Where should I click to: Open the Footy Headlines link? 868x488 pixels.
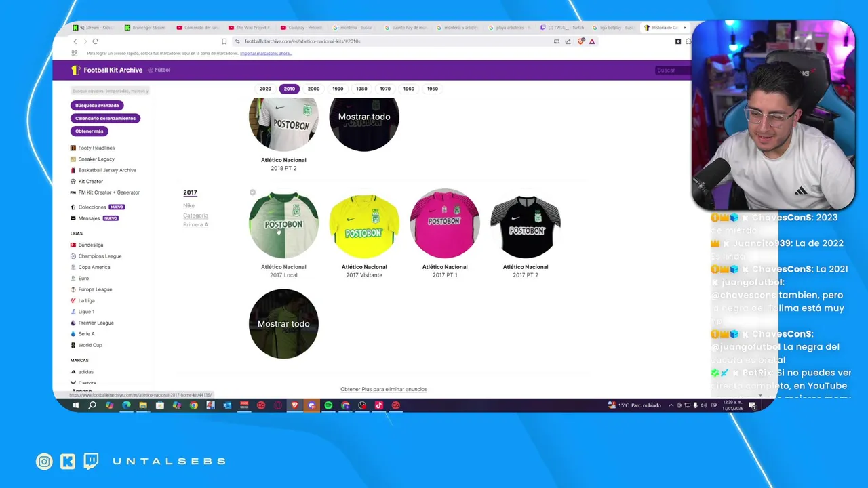click(96, 148)
